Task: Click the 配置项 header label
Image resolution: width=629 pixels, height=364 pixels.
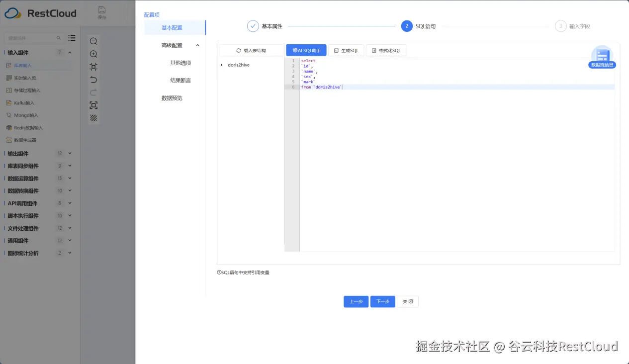Action: pyautogui.click(x=152, y=15)
